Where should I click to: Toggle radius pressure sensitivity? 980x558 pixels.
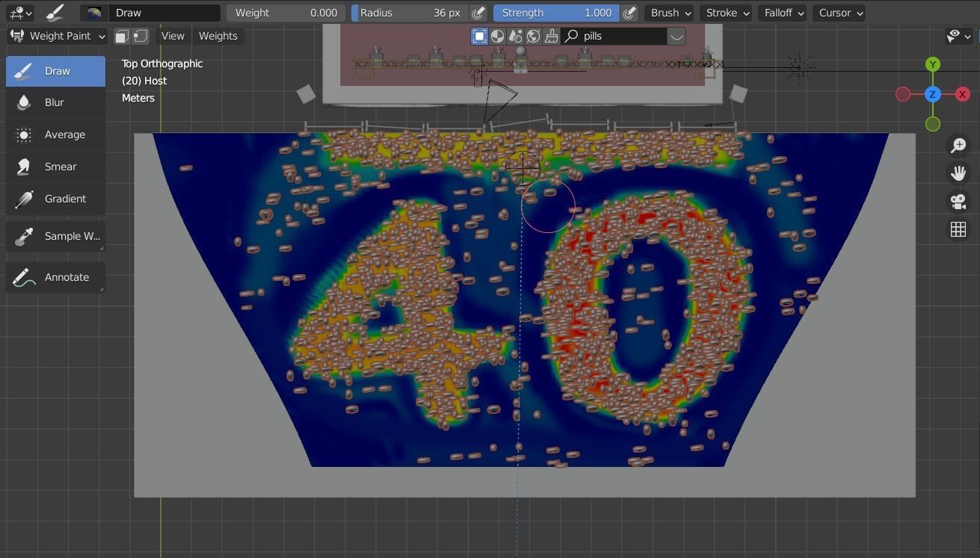478,13
